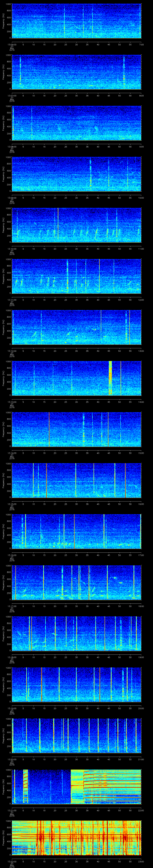
Task: Click the 13:10:00 start time label
Action: [x=12, y=248]
